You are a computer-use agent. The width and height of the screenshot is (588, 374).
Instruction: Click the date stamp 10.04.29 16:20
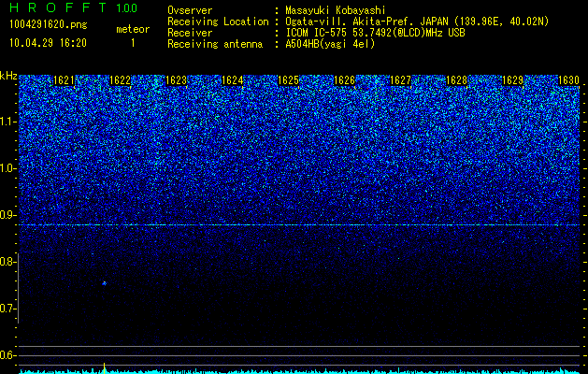48,43
